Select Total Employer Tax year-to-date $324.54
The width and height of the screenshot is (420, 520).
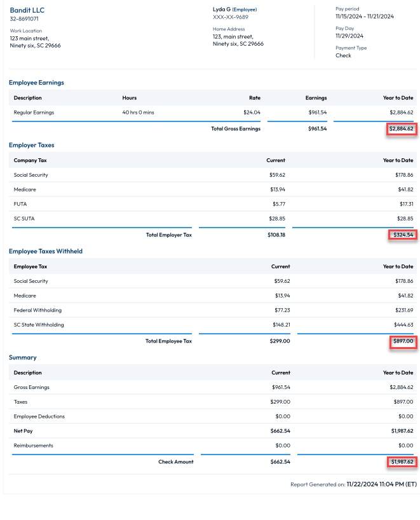[403, 235]
